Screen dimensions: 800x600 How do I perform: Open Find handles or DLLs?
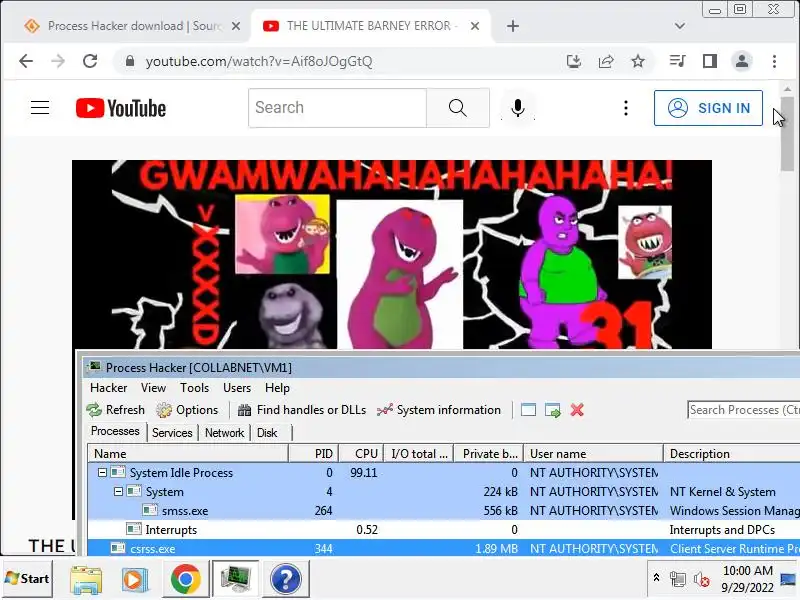click(302, 410)
